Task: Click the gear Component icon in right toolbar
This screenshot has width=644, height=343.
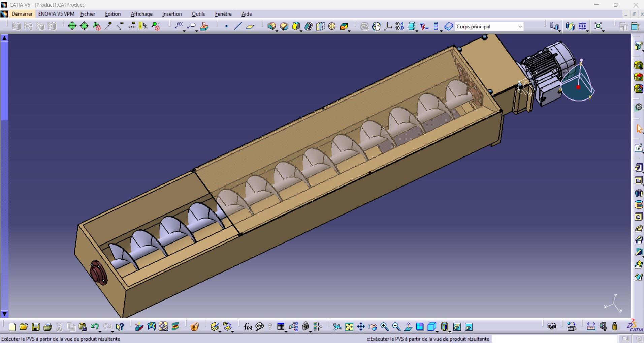Action: (x=639, y=107)
